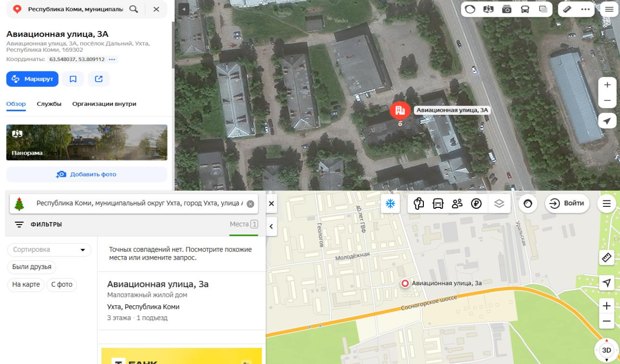Open the Сортировка dropdown
The height and width of the screenshot is (364, 620).
pyautogui.click(x=49, y=250)
